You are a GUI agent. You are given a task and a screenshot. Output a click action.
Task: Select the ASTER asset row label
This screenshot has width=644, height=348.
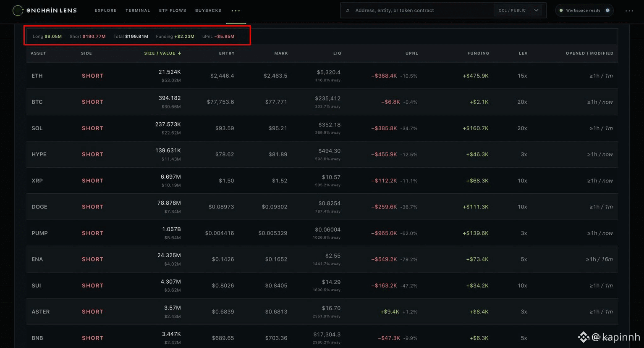[x=40, y=312]
